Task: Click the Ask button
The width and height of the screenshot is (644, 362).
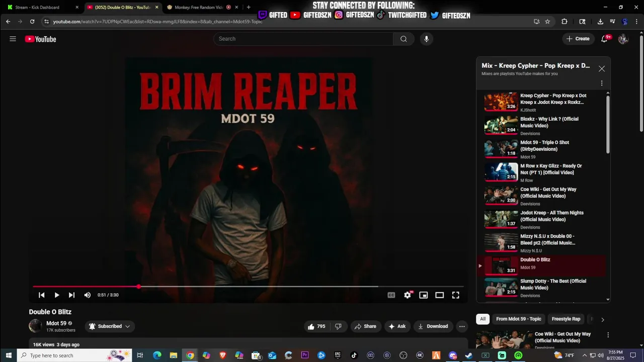Action: (397, 326)
